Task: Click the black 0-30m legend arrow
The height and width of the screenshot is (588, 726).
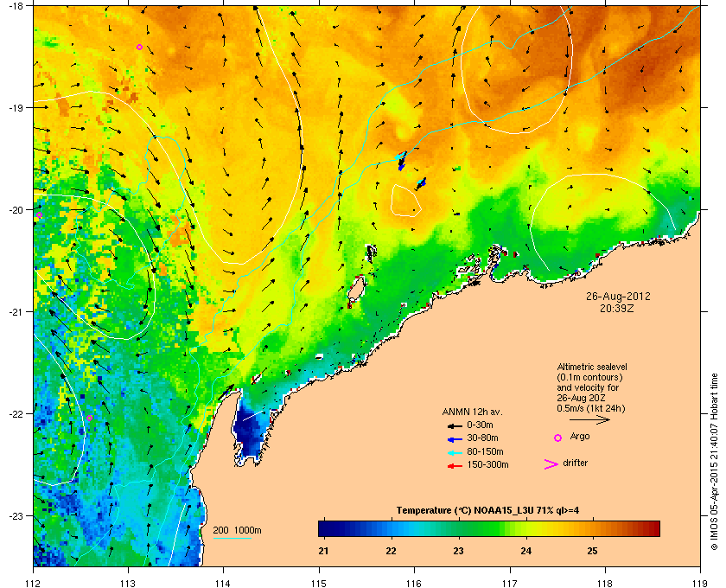Action: [455, 425]
